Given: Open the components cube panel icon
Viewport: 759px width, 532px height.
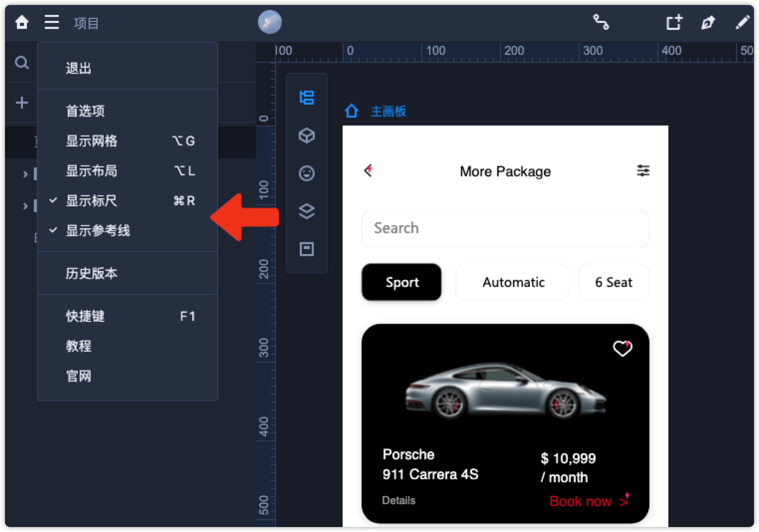Looking at the screenshot, I should [x=307, y=135].
